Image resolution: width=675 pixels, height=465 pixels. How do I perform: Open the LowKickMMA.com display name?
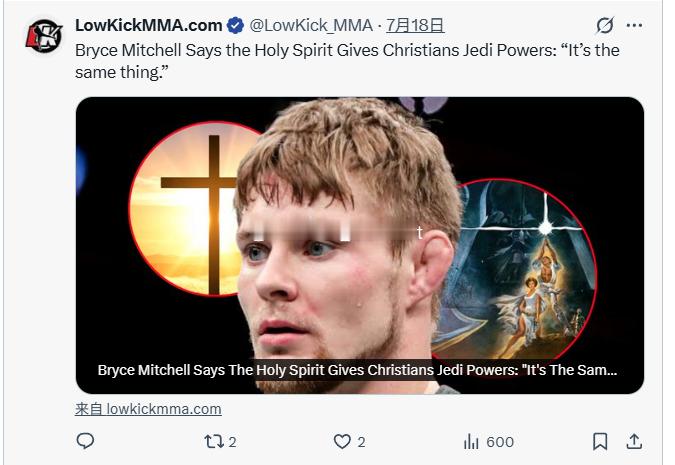(x=149, y=25)
